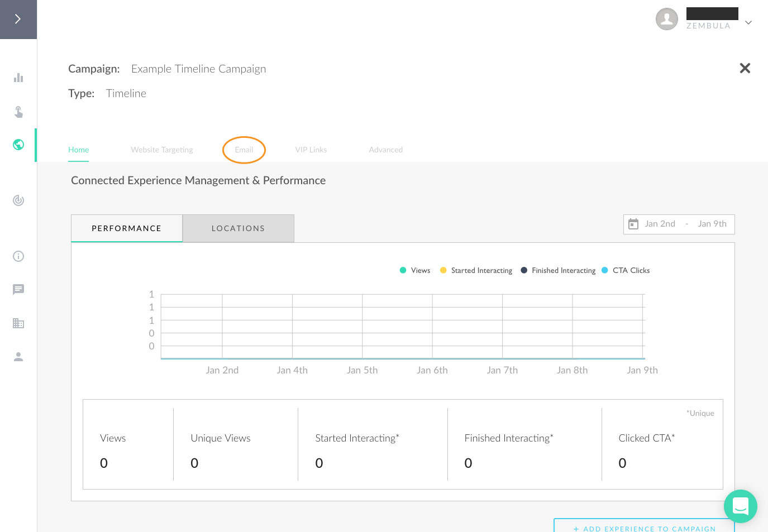Click the user avatar icon

point(667,19)
